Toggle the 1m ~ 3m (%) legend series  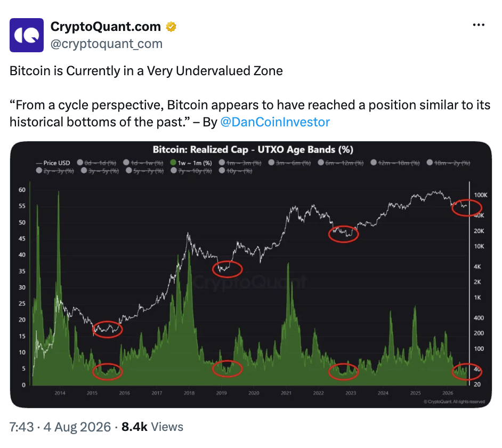[x=240, y=163]
